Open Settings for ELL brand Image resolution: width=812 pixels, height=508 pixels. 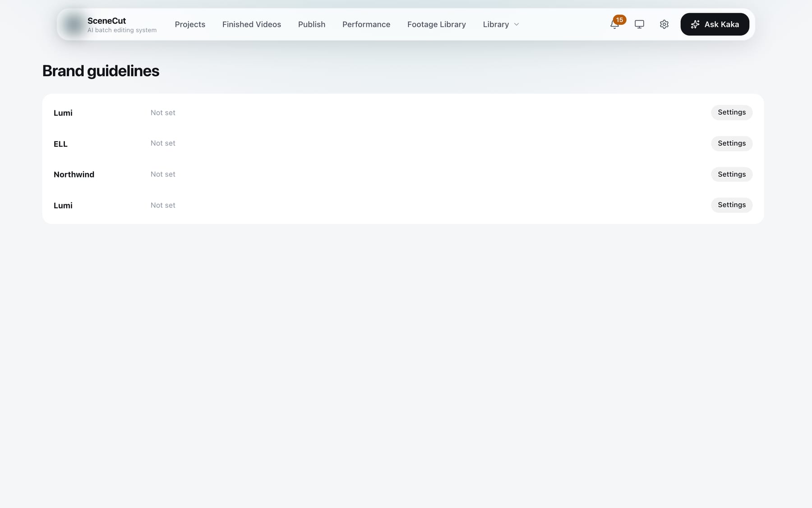pos(732,144)
